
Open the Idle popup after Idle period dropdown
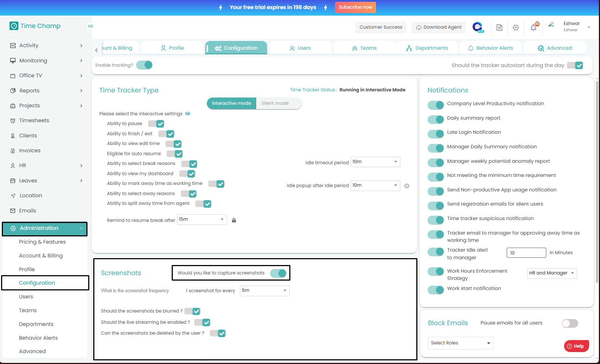click(x=375, y=186)
